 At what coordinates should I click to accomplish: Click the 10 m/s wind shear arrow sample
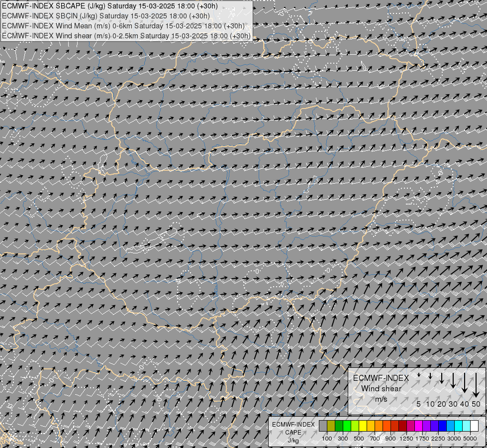(430, 376)
